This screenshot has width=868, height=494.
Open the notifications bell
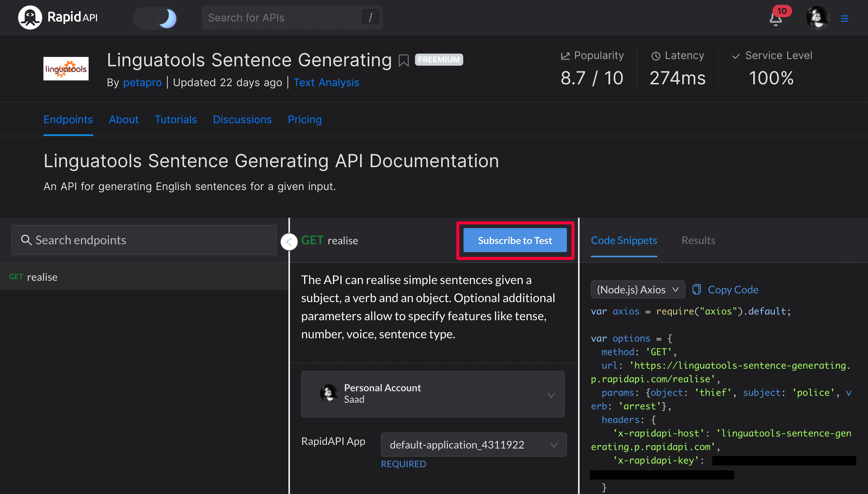tap(776, 19)
